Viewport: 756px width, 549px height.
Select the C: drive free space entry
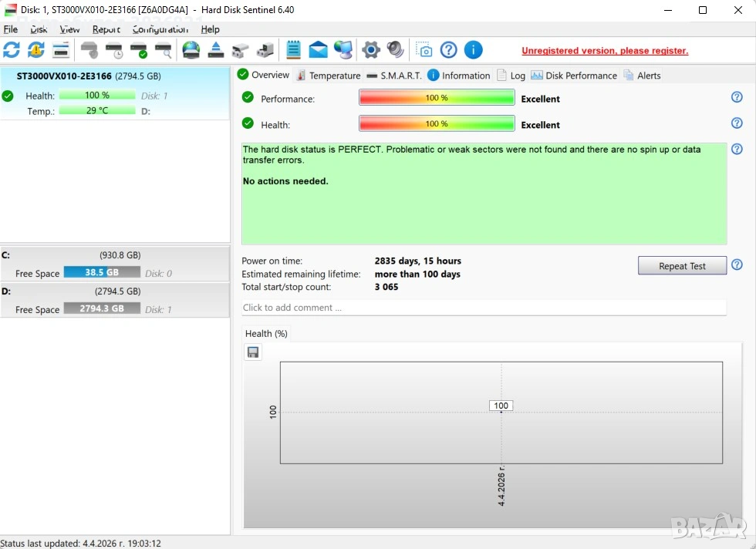tap(101, 272)
